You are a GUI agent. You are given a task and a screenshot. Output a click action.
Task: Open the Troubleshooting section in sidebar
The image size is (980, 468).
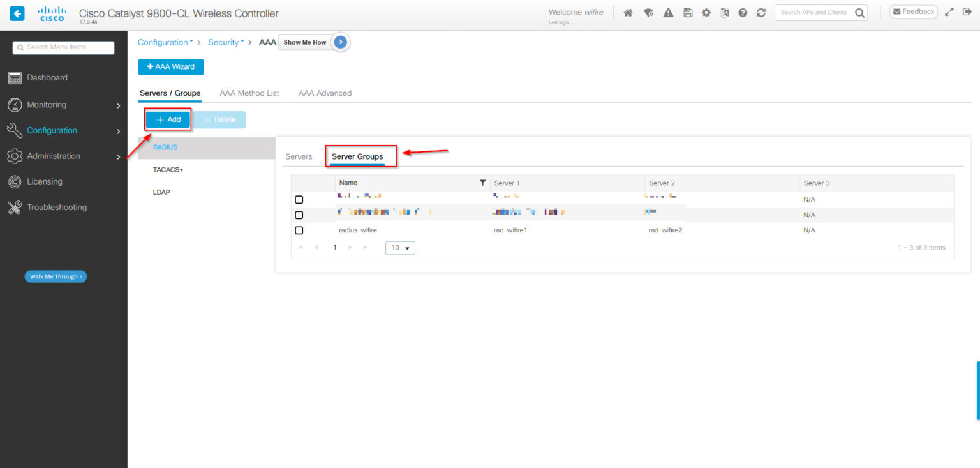pos(57,207)
